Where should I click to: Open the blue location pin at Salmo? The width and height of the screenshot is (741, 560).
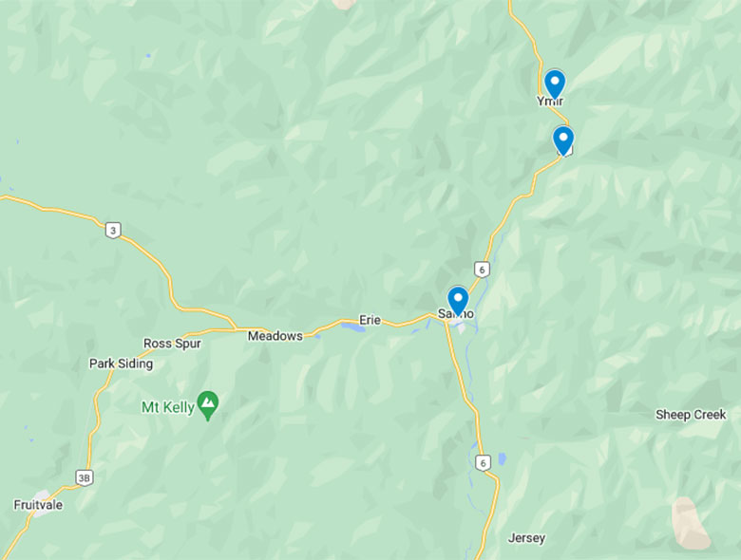[x=458, y=301]
